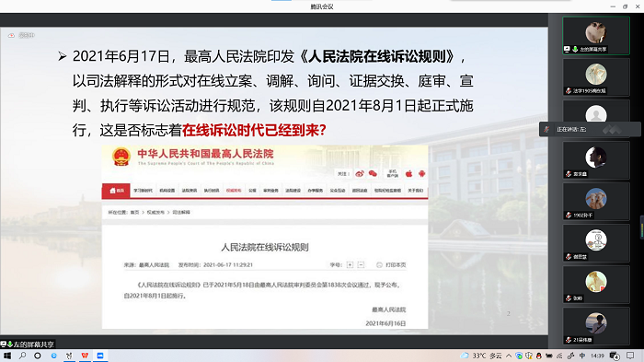Screen dimensions: 644x362
Task: Open the WPS Office taskbar icon
Action: [x=85, y=356]
